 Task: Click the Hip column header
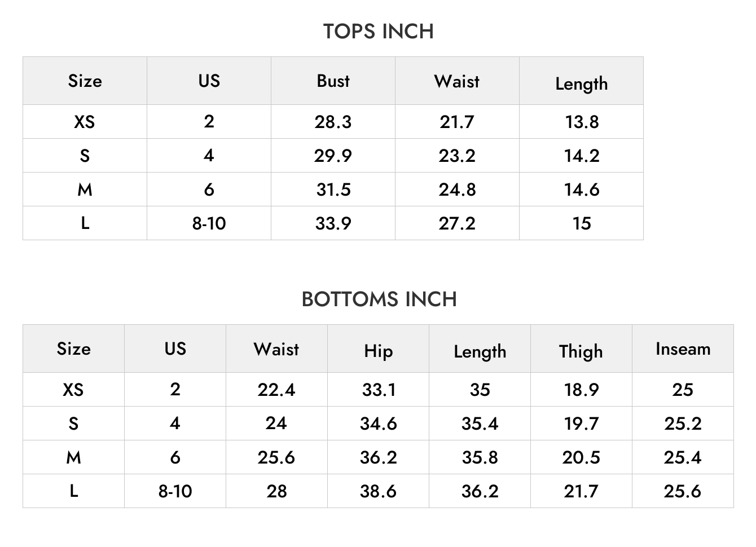click(x=378, y=351)
